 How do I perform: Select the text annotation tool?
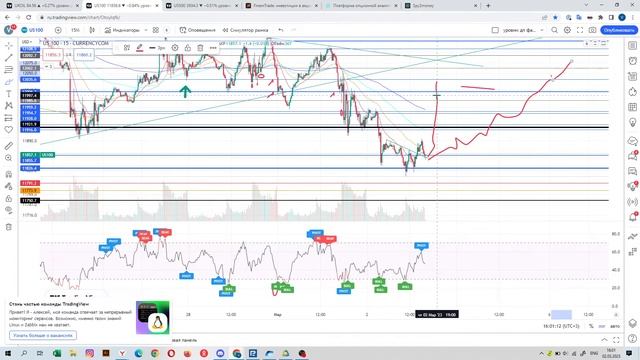click(9, 94)
